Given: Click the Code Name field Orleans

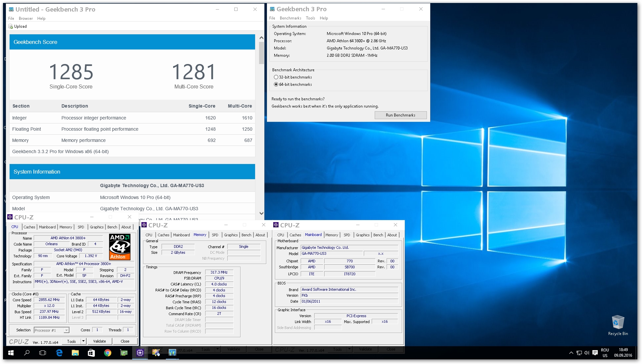Looking at the screenshot, I should pos(51,244).
